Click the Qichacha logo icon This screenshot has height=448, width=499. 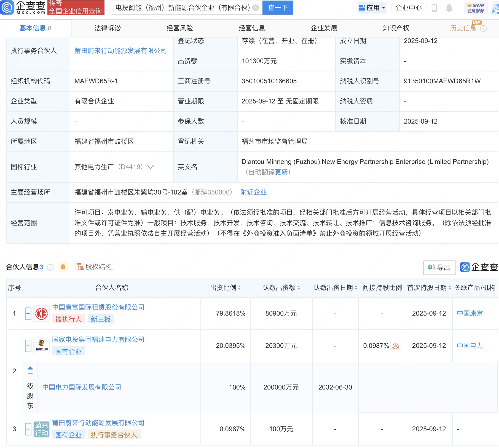[x=7, y=7]
